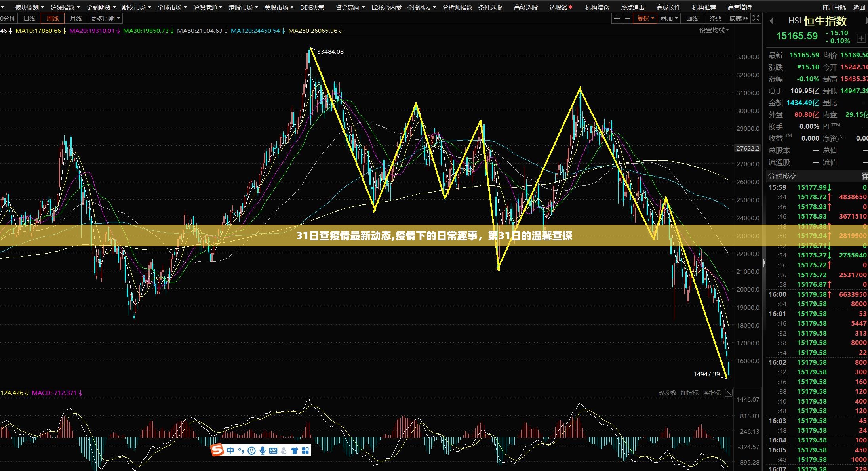
Task: Close the MACD indicator panel
Action: tap(729, 393)
